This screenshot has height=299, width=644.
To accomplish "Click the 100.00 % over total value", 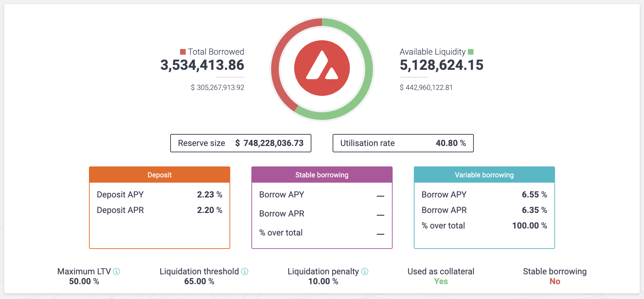I will coord(530,226).
